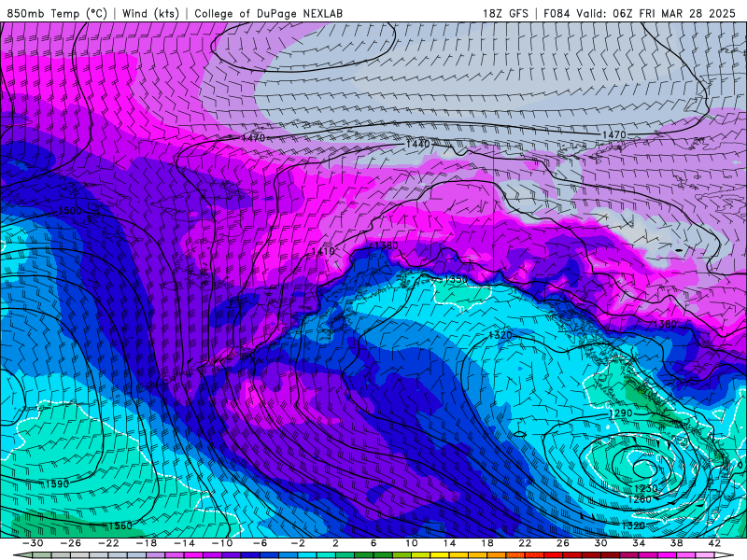Click the -6 color scale label

(260, 543)
